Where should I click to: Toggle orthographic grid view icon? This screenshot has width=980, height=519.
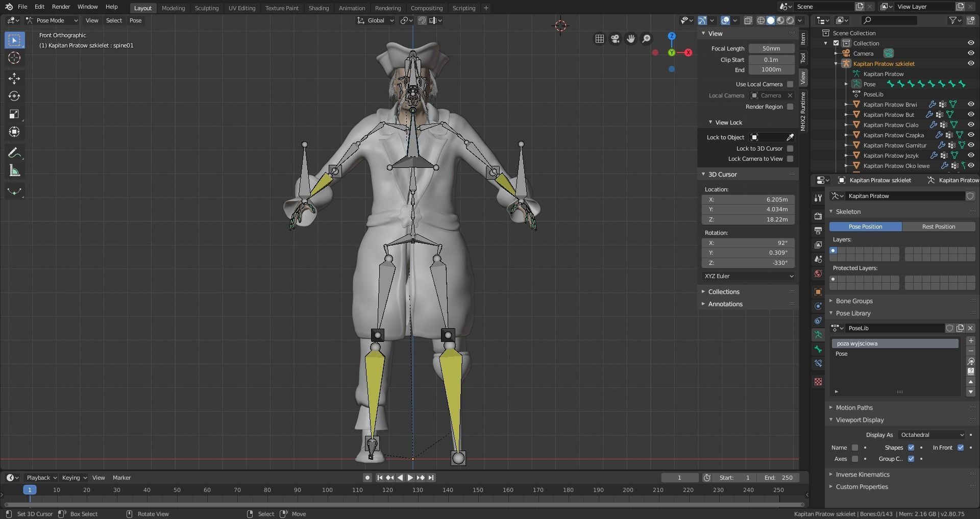(600, 39)
